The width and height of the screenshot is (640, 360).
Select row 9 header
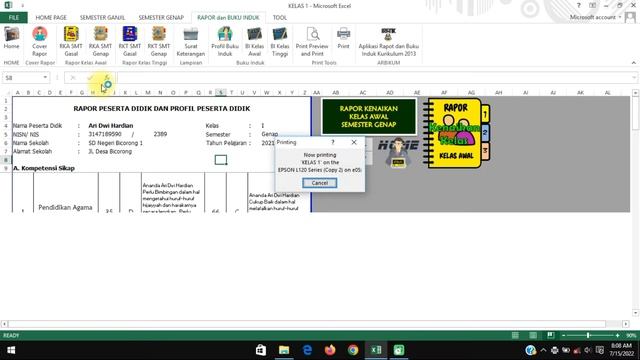pyautogui.click(x=6, y=168)
